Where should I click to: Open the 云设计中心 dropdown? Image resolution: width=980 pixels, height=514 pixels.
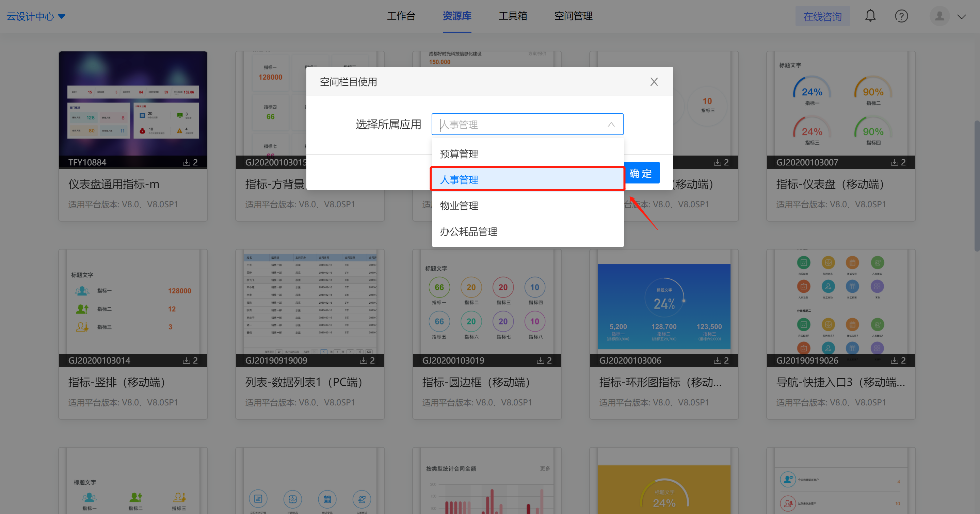point(36,16)
